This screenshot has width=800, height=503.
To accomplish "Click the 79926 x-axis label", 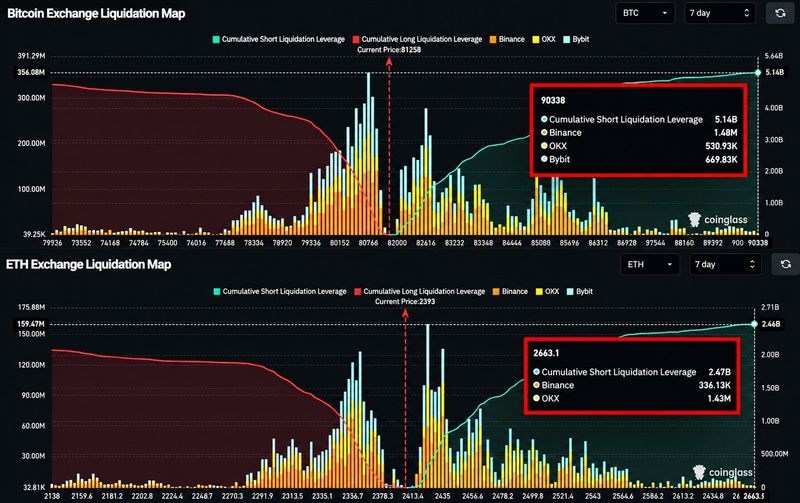I will coord(52,243).
